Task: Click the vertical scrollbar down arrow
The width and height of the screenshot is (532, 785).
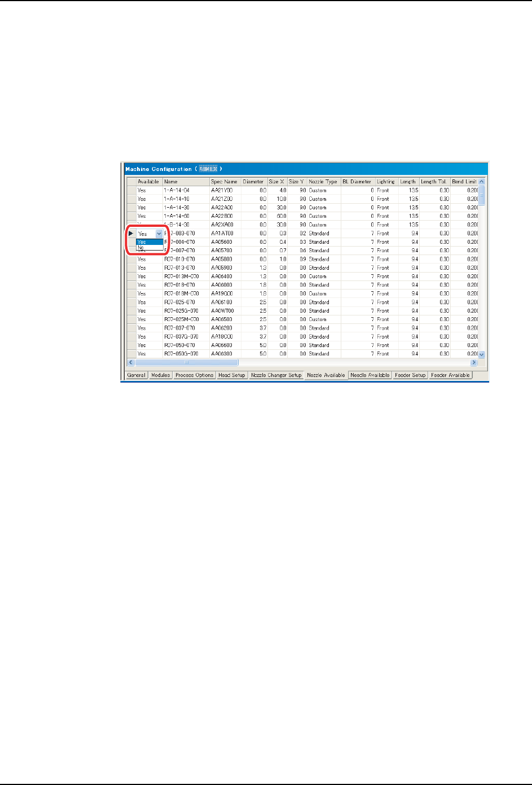Action: click(481, 354)
